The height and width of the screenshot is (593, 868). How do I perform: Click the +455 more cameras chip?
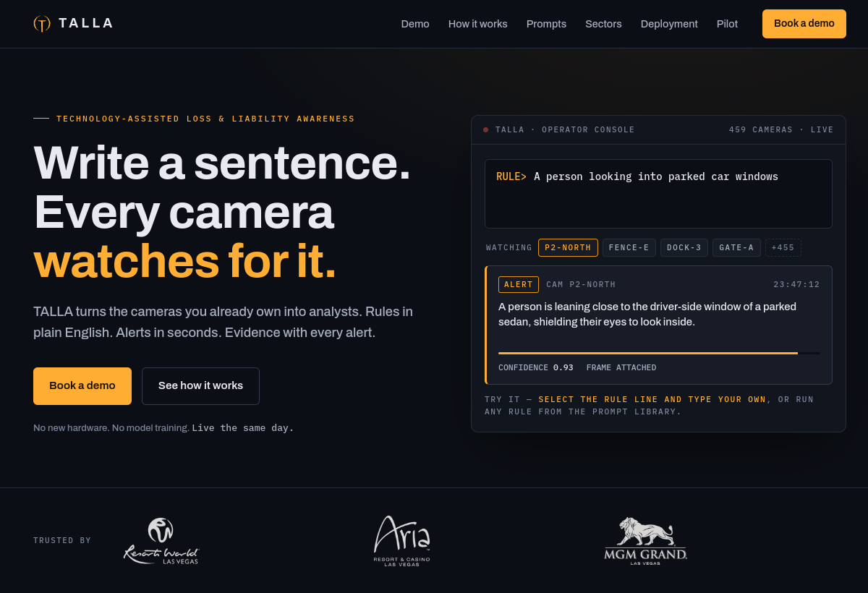click(x=783, y=248)
